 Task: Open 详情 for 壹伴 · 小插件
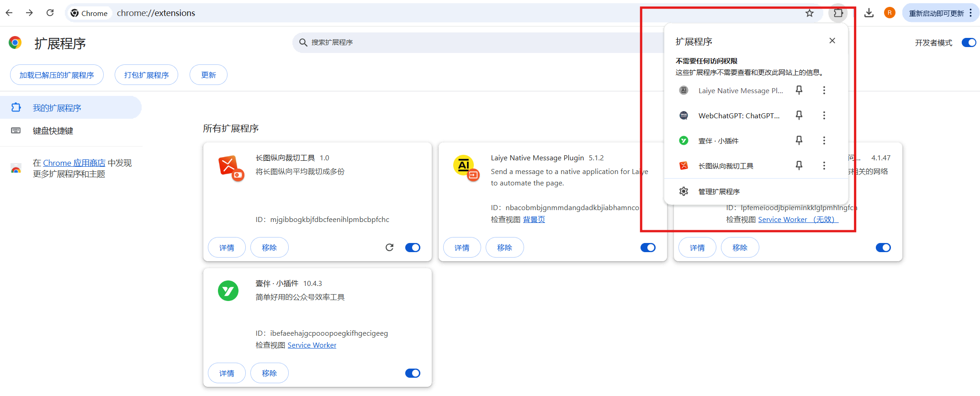227,373
